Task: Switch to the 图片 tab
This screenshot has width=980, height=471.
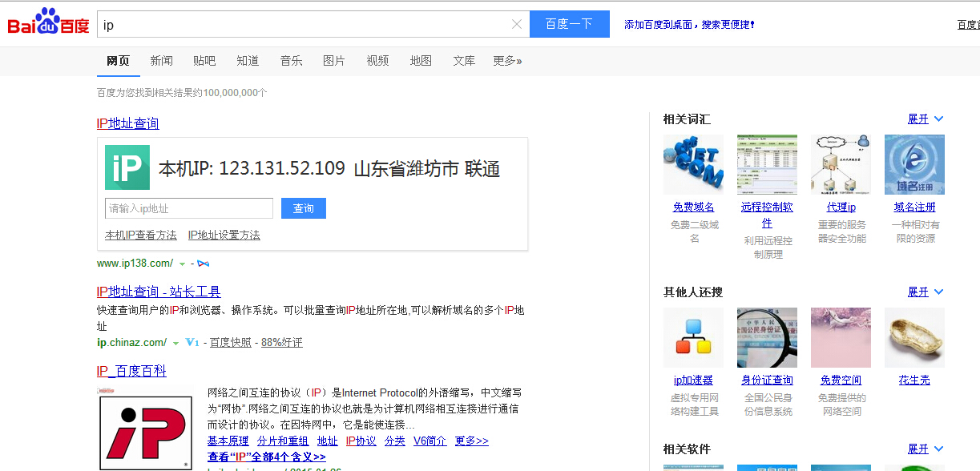Action: (x=334, y=61)
